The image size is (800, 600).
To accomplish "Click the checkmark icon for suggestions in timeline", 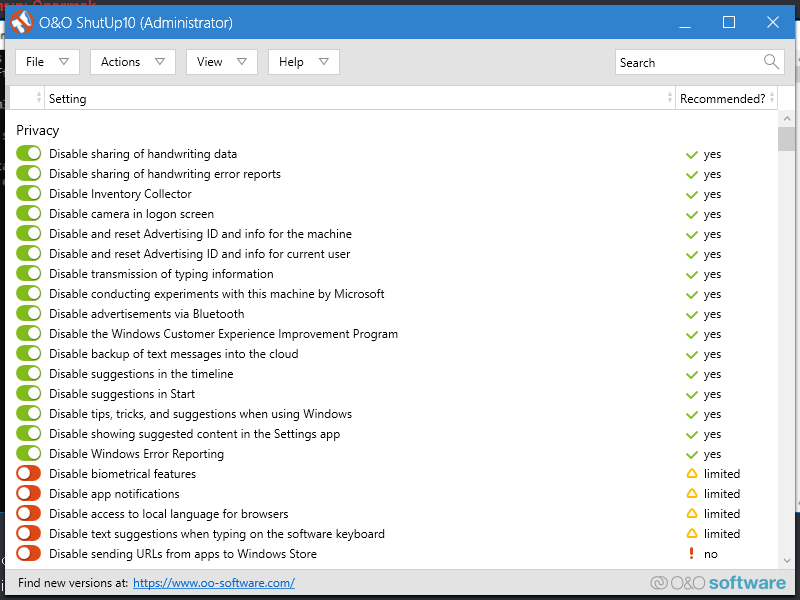I will pyautogui.click(x=692, y=374).
